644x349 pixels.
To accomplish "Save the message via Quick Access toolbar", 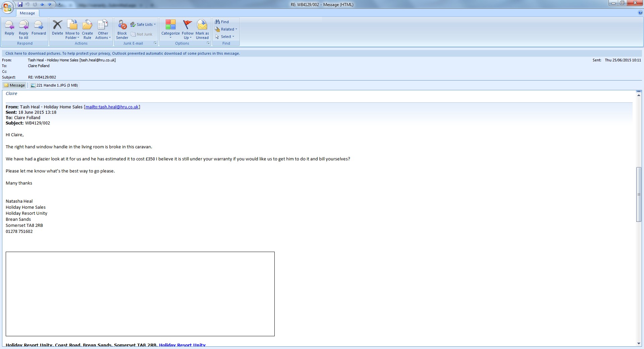I will (x=20, y=4).
